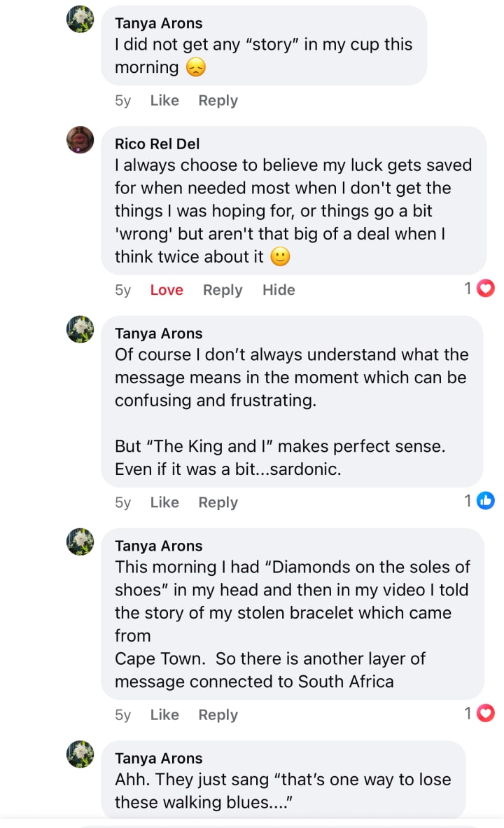Reply to the "story" in my cup comment

(218, 100)
